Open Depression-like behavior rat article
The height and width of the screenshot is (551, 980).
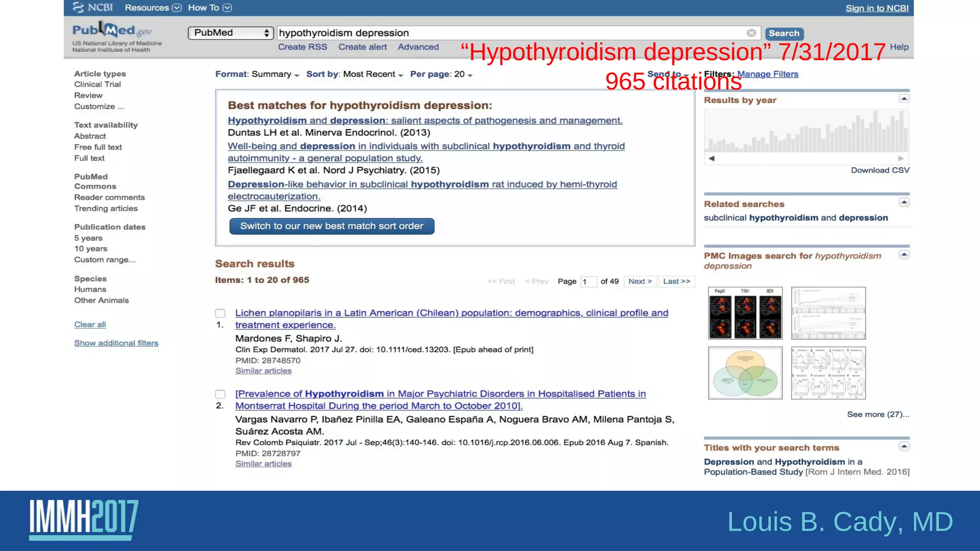422,190
